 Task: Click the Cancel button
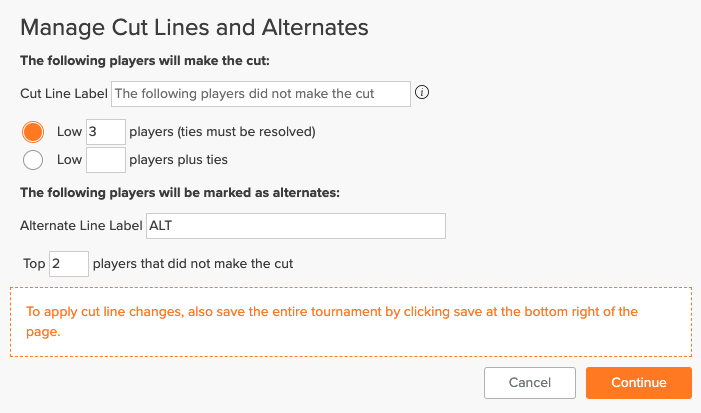530,383
